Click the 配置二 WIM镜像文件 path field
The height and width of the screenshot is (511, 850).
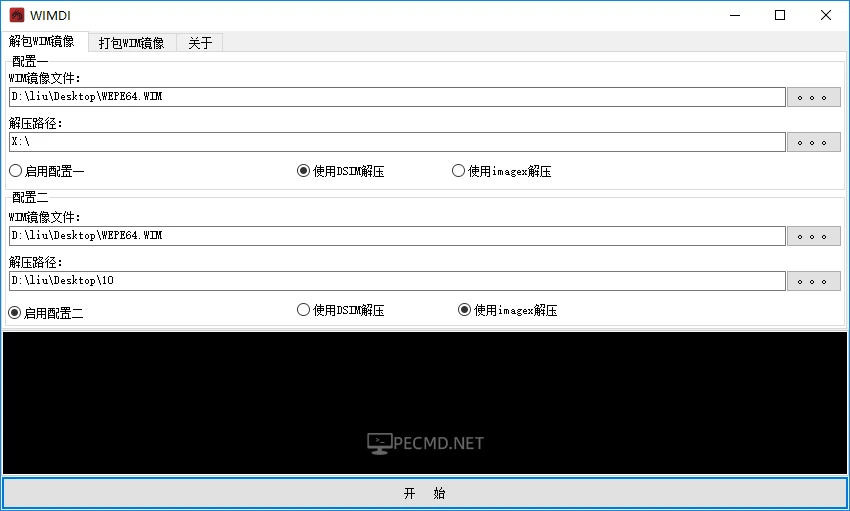[397, 236]
